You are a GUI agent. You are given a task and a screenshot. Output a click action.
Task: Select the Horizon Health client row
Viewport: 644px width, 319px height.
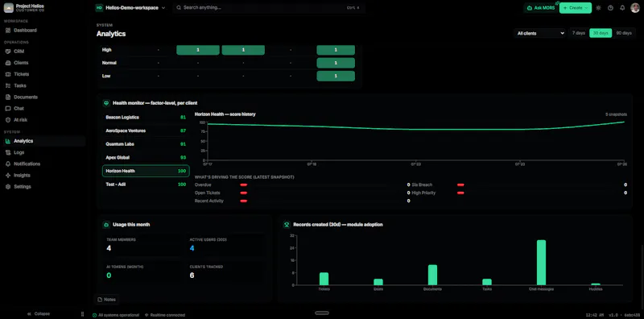click(x=146, y=171)
